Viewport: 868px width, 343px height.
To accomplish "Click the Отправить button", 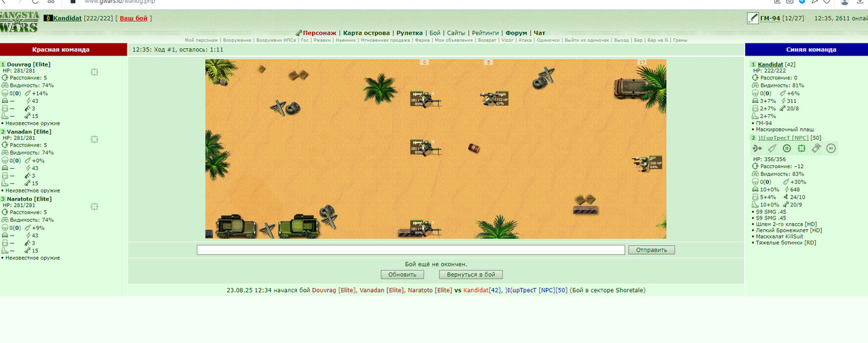I will point(652,249).
